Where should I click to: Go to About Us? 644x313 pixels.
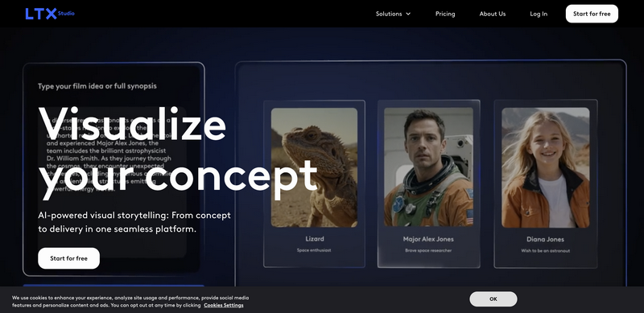coord(493,14)
